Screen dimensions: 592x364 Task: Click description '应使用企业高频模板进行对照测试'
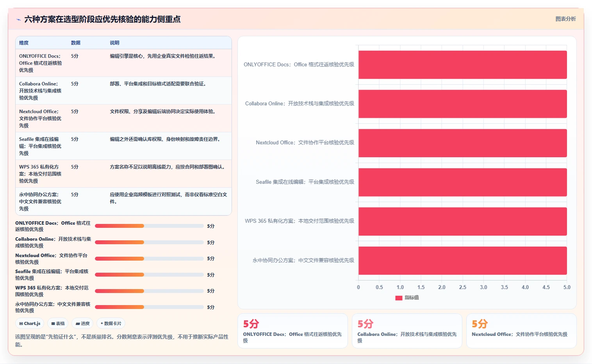145,195
